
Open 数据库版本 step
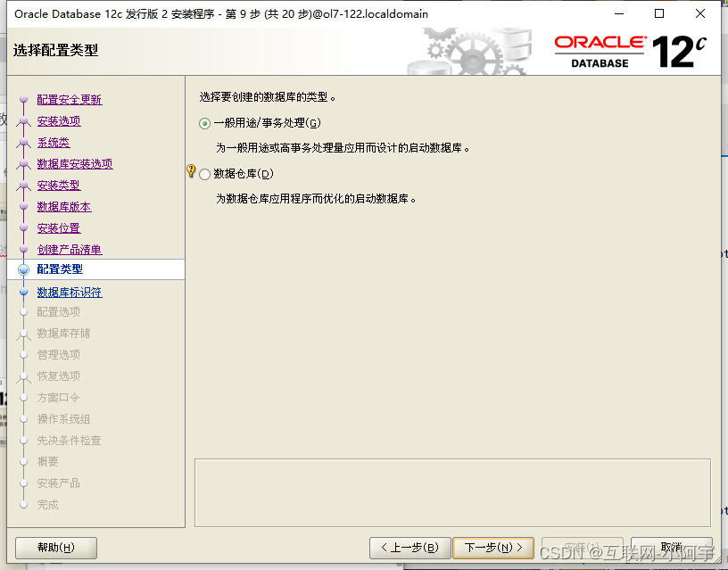pos(64,207)
